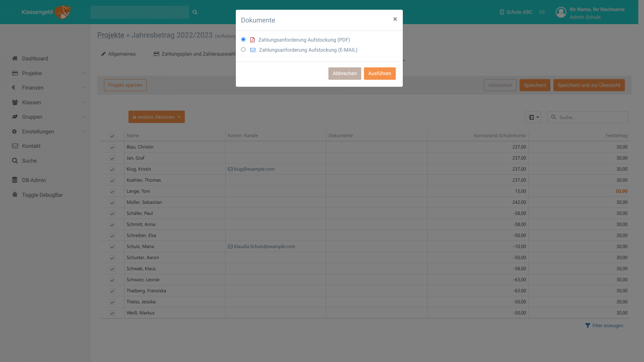This screenshot has height=362, width=644.
Task: Expand the Klassen sidebar chevron
Action: tap(84, 102)
